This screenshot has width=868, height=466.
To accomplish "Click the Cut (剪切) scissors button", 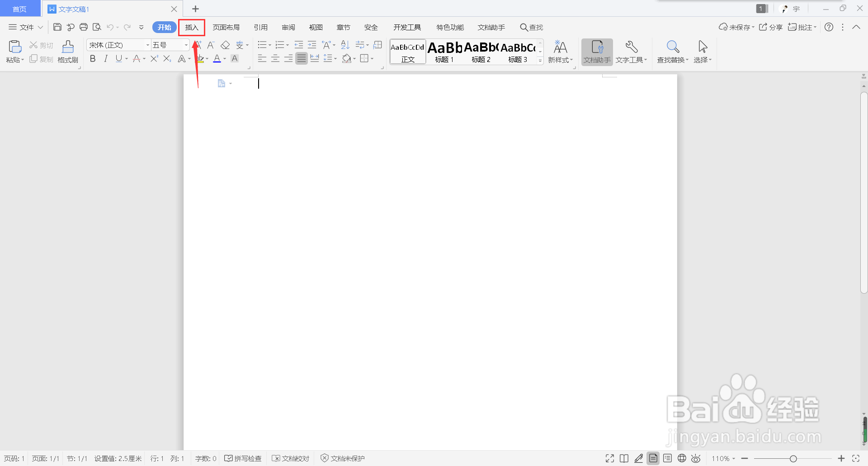I will pos(41,45).
